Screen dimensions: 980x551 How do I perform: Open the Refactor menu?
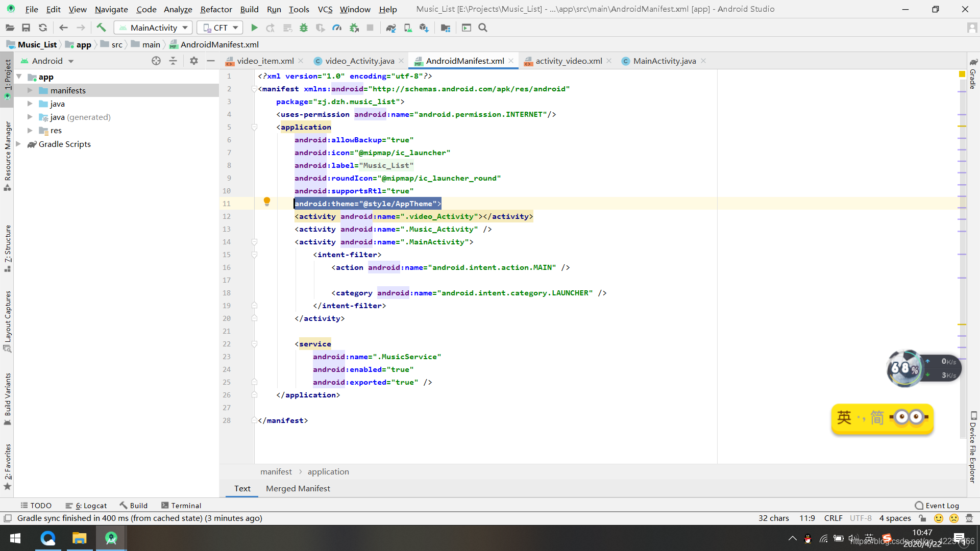click(216, 9)
